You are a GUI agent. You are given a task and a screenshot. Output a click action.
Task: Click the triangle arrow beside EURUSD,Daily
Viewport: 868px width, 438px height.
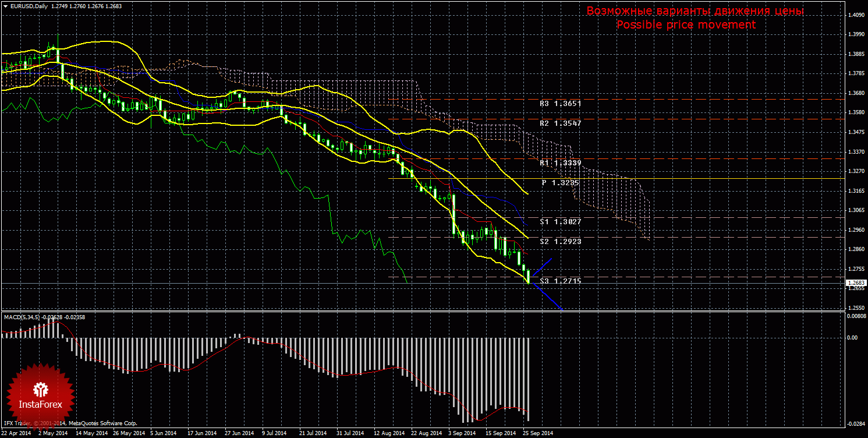coord(5,6)
